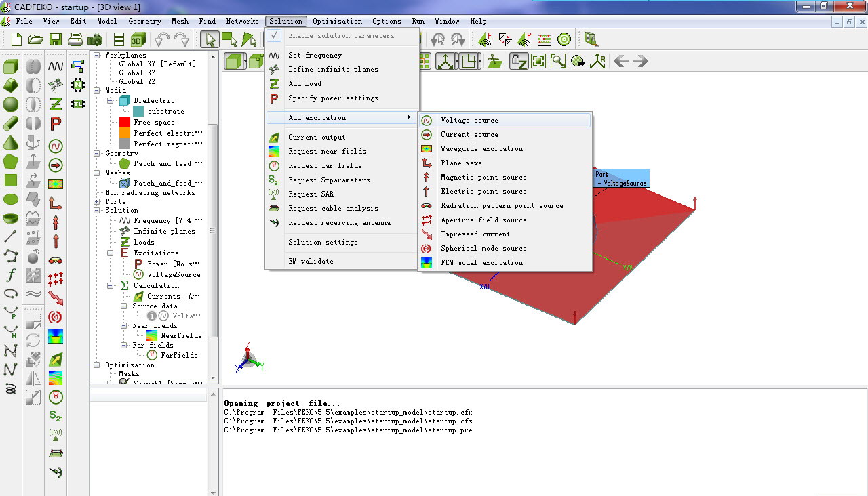Go to previous view arrow
Viewport: 868px width, 496px height.
coord(620,62)
